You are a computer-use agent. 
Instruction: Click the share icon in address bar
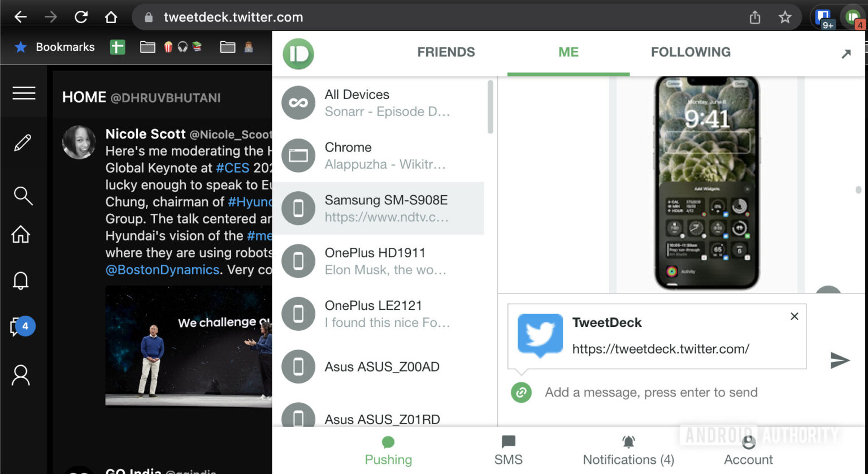(755, 18)
